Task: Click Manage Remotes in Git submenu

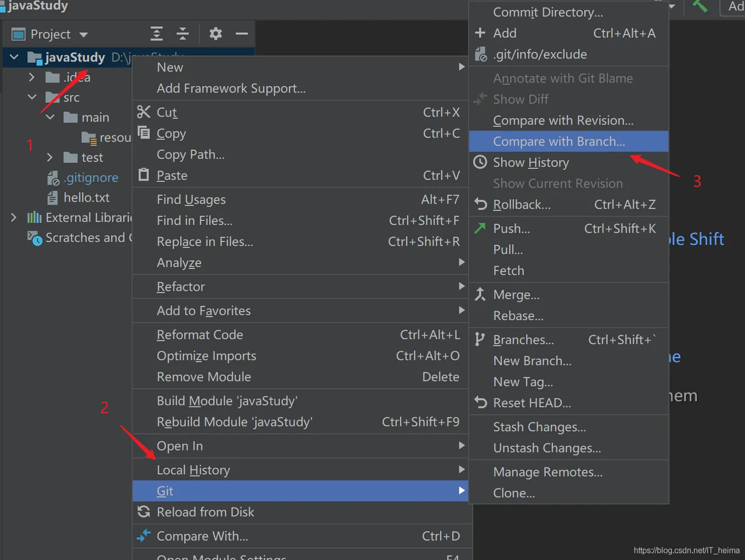Action: coord(568,472)
